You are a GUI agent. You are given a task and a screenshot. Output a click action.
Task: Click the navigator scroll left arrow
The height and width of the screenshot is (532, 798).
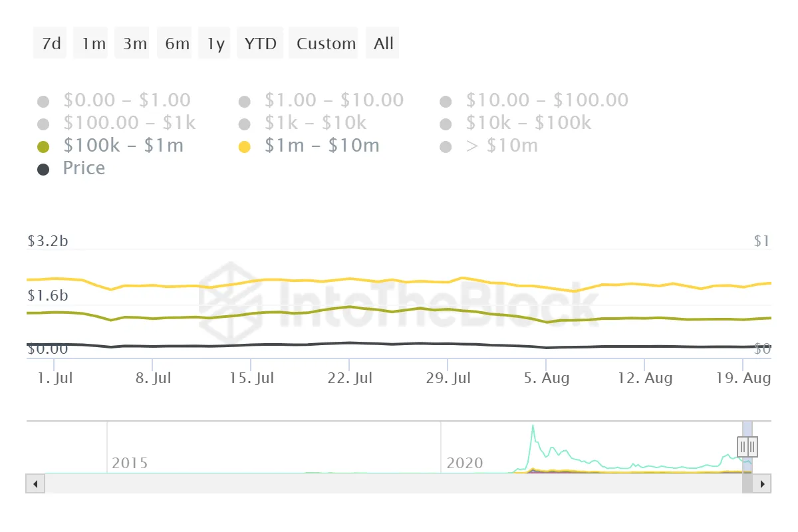[x=35, y=483]
